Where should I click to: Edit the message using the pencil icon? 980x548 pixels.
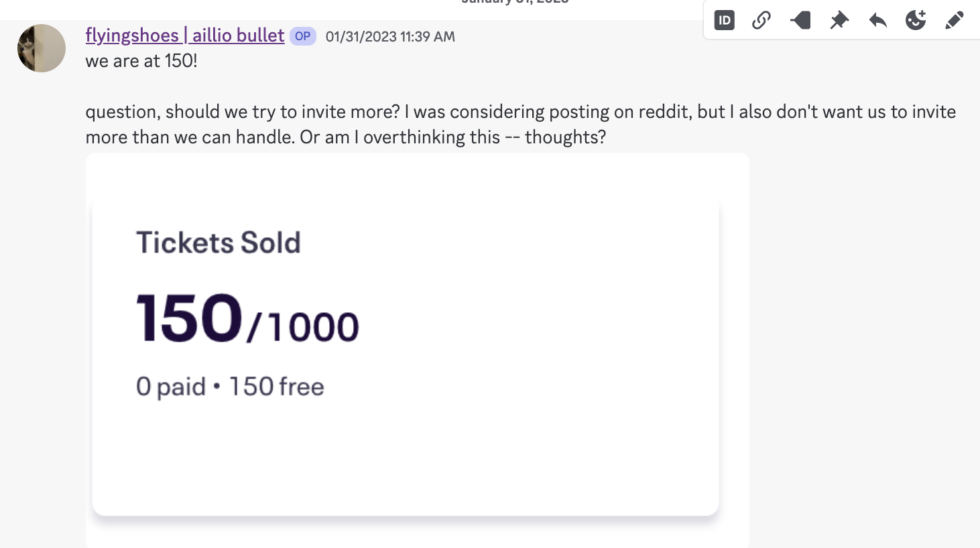(955, 20)
